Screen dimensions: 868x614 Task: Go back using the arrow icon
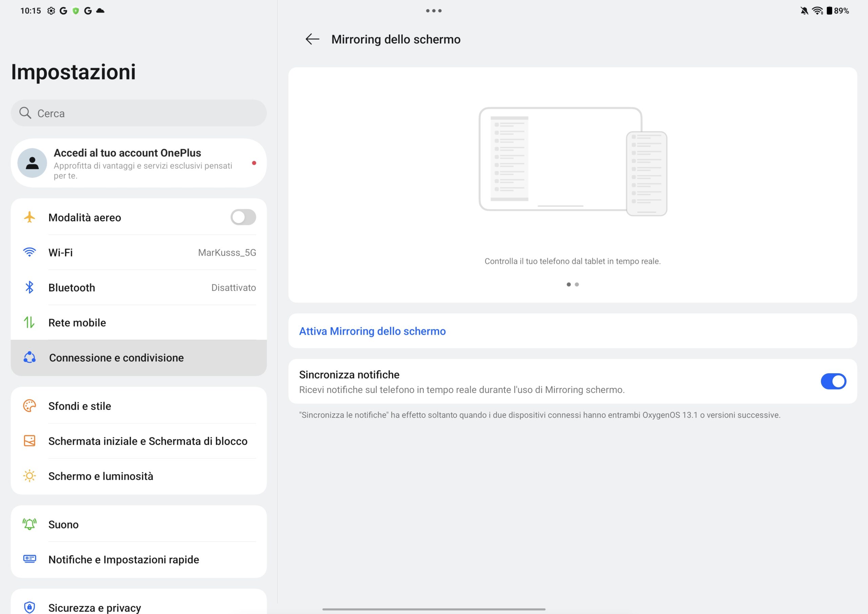tap(312, 39)
